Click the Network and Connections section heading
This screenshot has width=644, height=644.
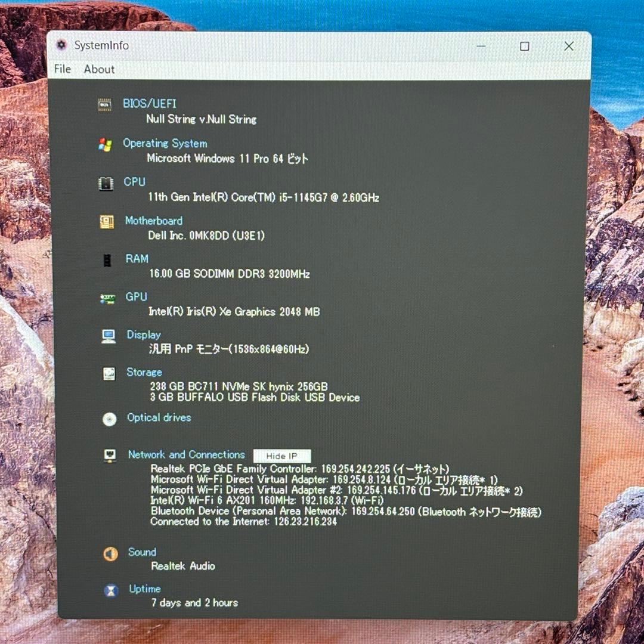185,454
